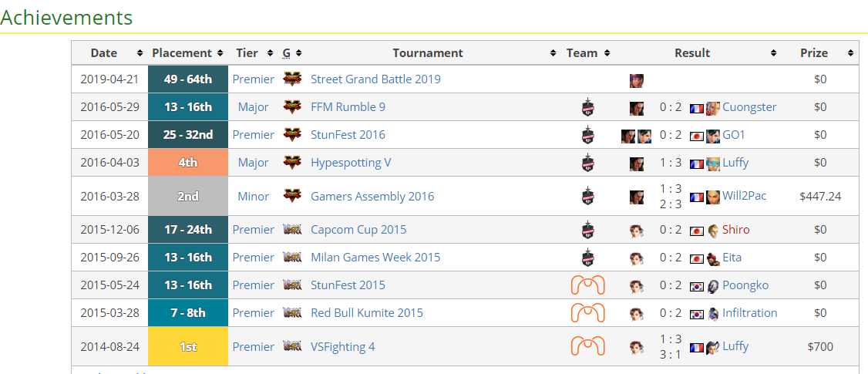Screen dimensions: 868x374
Task: Click the red Shiro player link
Action: click(735, 229)
